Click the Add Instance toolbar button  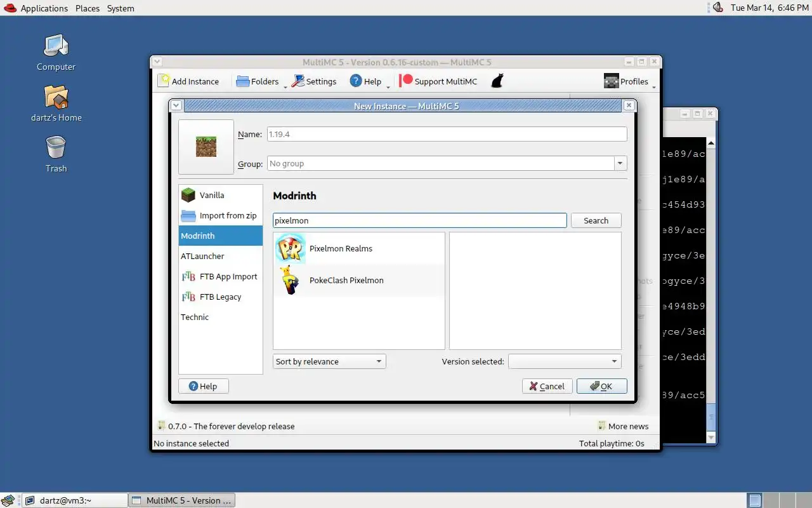[x=188, y=81]
